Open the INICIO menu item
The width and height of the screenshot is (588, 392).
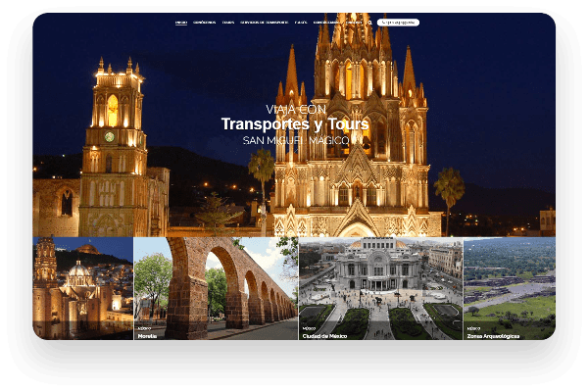pos(181,21)
